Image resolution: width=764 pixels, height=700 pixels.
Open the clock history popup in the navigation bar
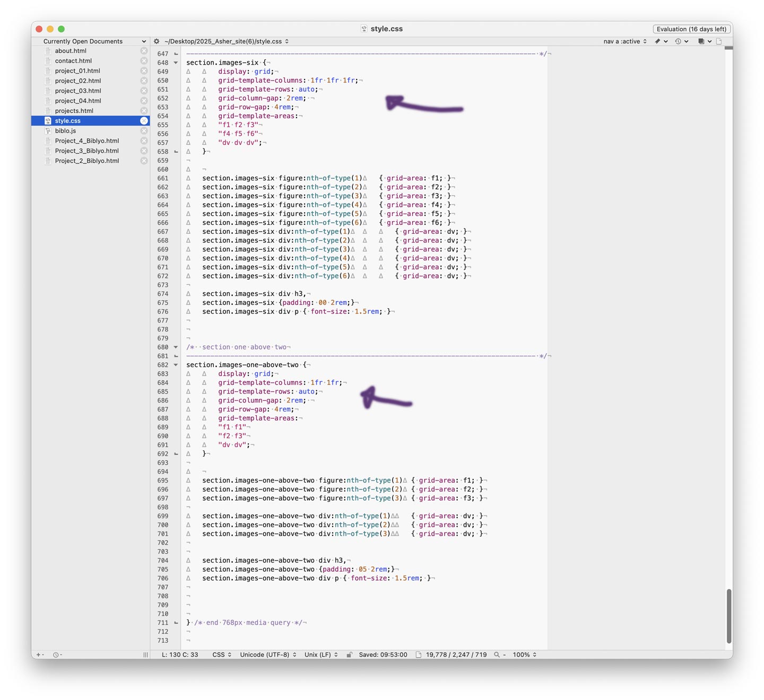click(x=681, y=41)
